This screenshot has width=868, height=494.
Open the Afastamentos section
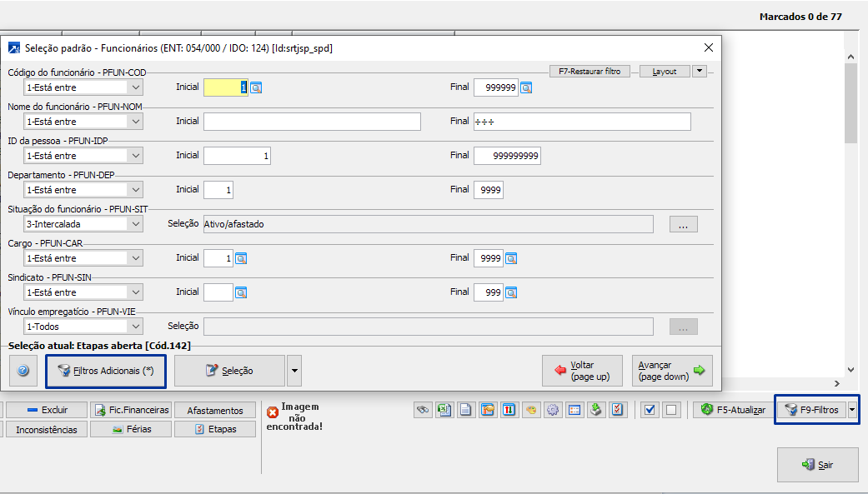coord(215,410)
